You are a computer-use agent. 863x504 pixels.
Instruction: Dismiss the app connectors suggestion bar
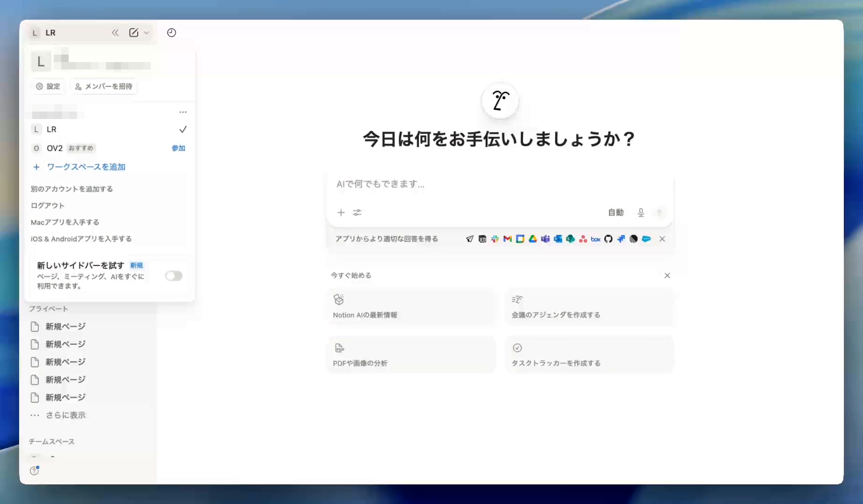pos(662,239)
